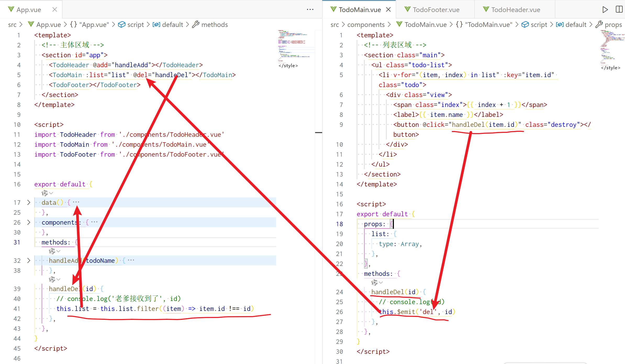Click the Run play icon in the editor toolbar
Screen dimensions: 625x364
(x=605, y=10)
